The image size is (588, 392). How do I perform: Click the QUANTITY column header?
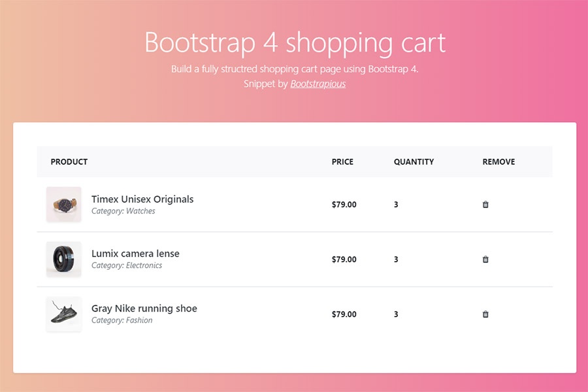[x=413, y=161]
